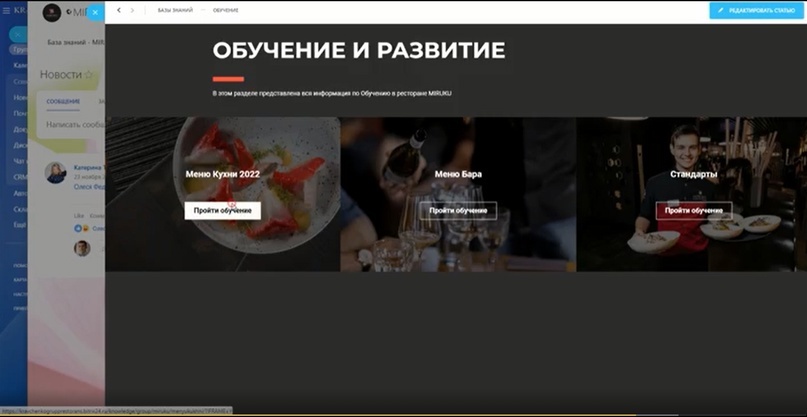The image size is (807, 417).
Task: Open Катерина's profile avatar in the feed
Action: coord(56,173)
